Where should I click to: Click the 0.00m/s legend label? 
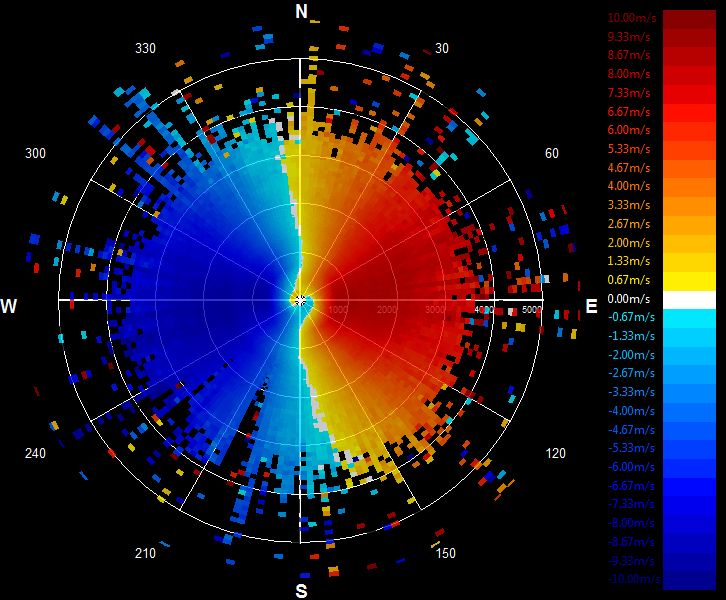[x=629, y=299]
